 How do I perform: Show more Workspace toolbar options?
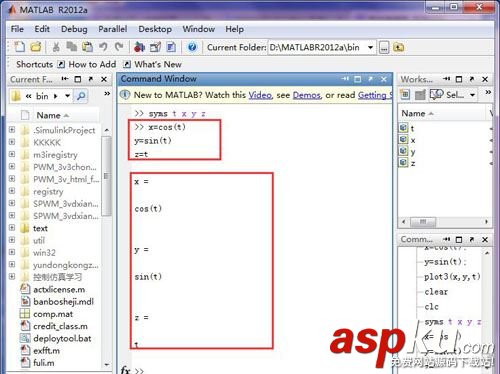click(x=488, y=92)
